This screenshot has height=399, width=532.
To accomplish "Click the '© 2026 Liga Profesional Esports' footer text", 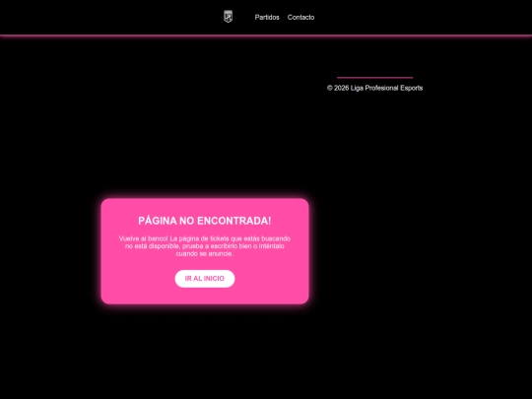I will (375, 88).
